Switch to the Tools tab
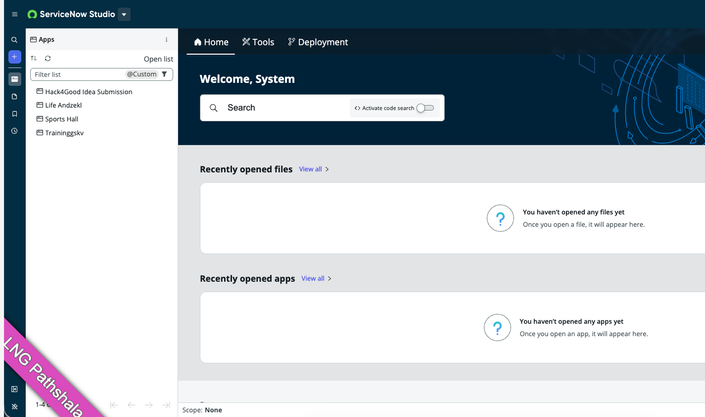This screenshot has height=417, width=705. click(258, 42)
